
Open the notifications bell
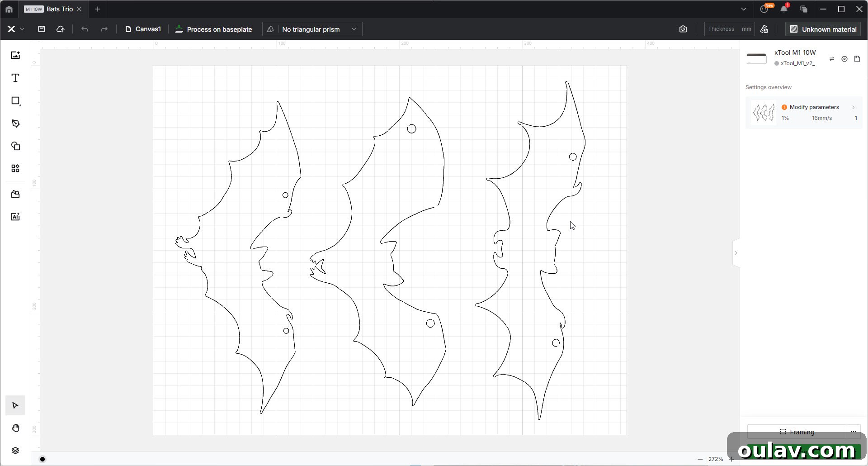784,9
